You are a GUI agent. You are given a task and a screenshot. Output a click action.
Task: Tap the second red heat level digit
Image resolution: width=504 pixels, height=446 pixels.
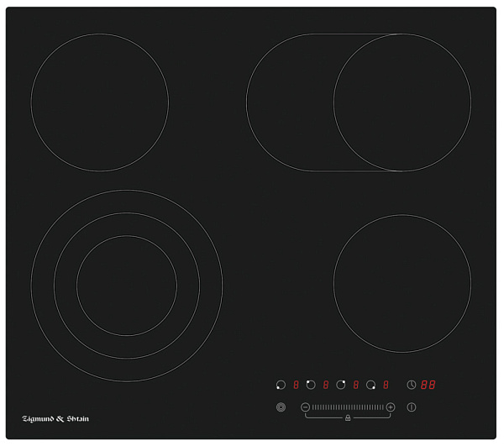tap(326, 385)
